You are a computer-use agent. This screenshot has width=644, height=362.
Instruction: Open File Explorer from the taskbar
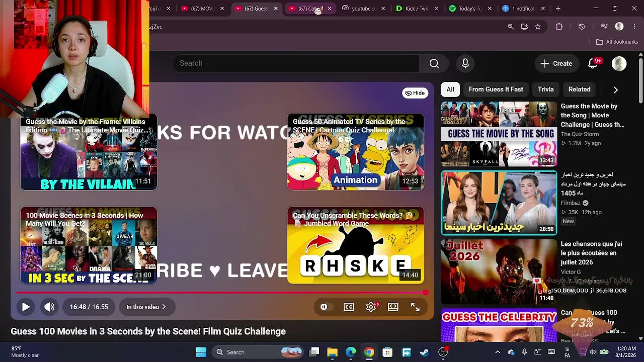332,352
